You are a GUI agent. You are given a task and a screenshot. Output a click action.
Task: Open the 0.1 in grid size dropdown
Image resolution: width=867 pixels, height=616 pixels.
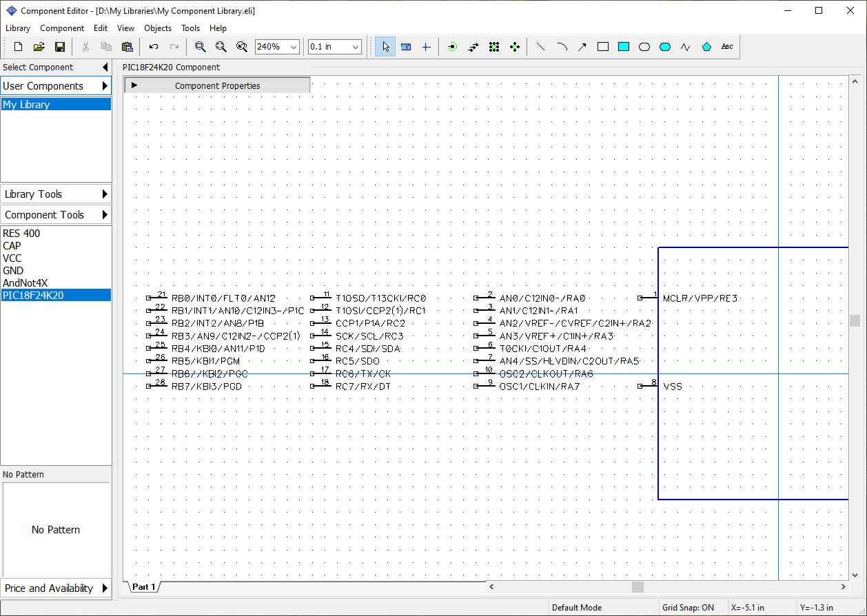click(356, 47)
